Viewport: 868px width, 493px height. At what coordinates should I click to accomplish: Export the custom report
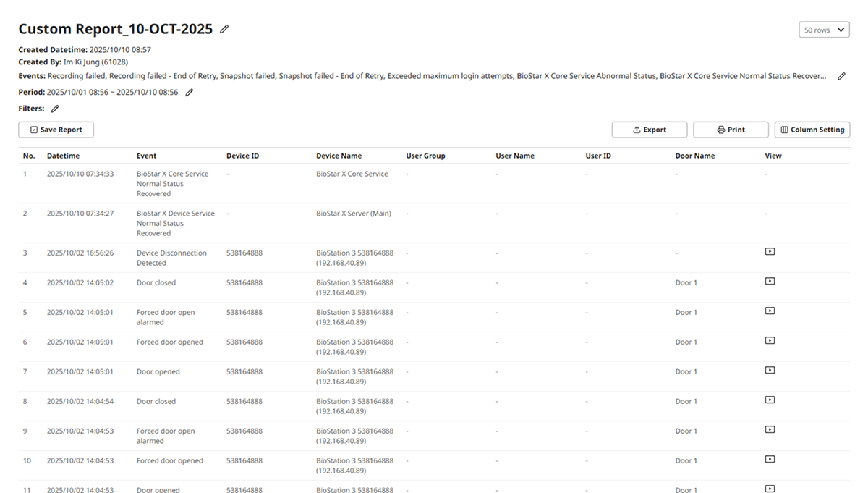click(x=649, y=130)
